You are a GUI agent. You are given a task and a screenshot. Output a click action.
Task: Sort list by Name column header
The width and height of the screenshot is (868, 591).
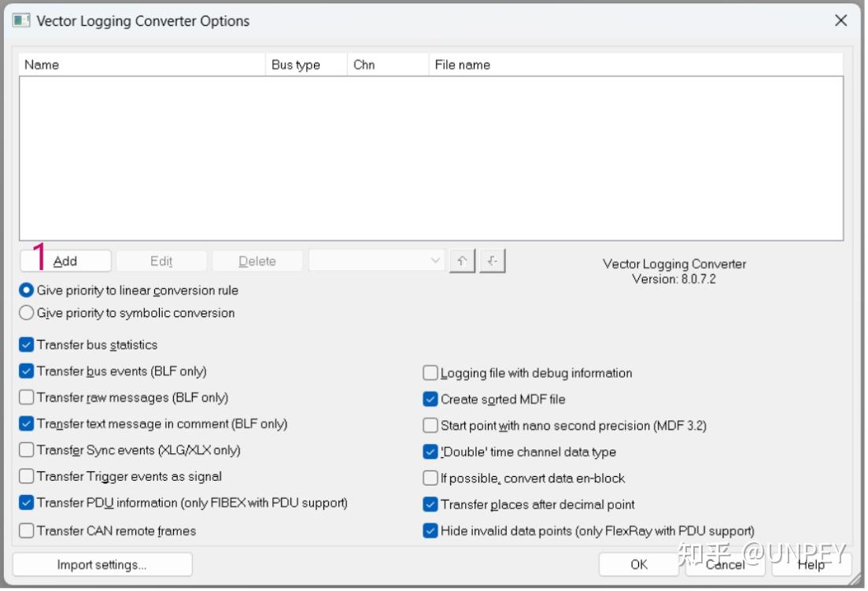(142, 65)
